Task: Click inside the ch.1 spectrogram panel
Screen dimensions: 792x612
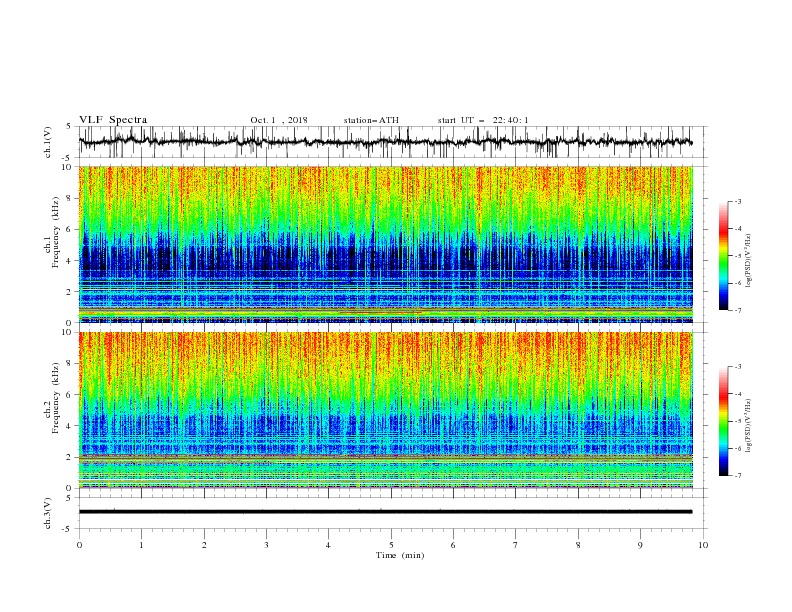Action: point(385,244)
